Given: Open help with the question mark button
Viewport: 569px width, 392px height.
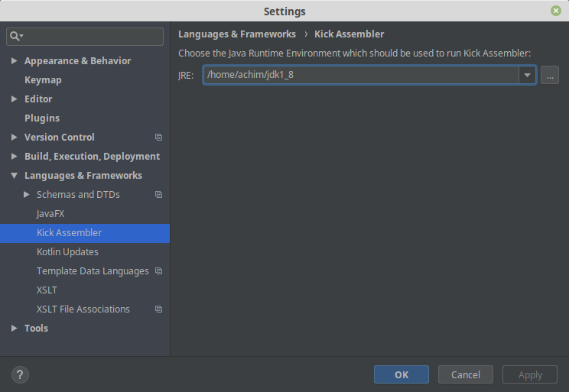Looking at the screenshot, I should 20,375.
